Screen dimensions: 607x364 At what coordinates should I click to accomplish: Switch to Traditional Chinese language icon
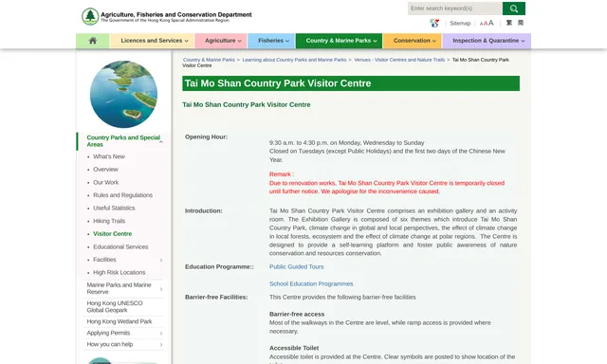pos(509,23)
